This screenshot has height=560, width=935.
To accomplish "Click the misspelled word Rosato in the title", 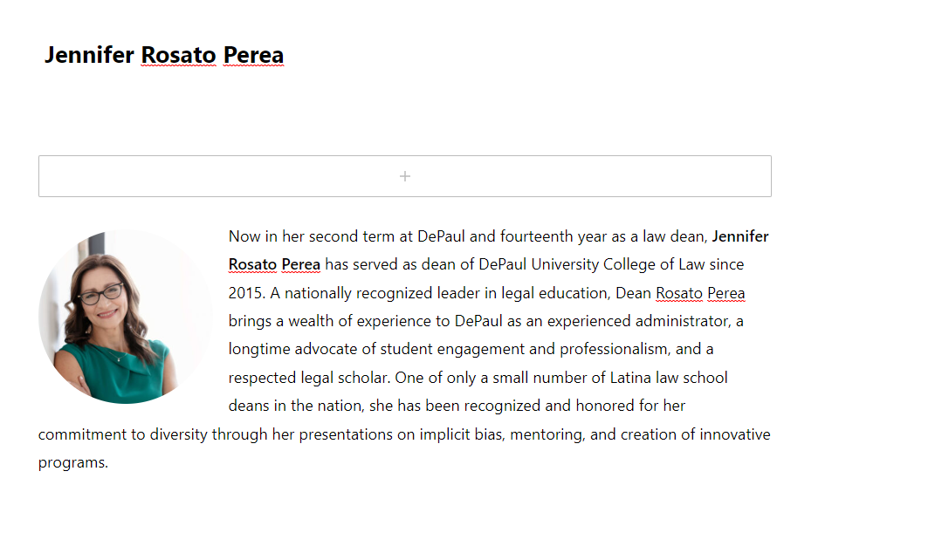I will [178, 55].
